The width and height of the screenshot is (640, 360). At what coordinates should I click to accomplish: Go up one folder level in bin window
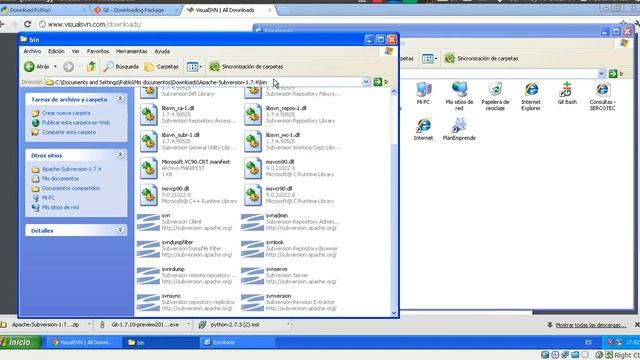pos(91,67)
